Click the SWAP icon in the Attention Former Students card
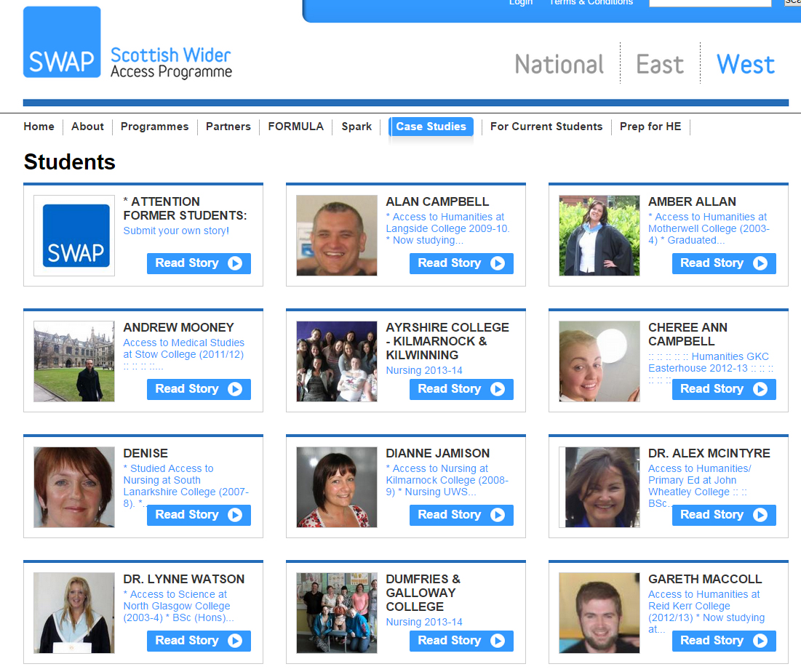 pos(75,236)
